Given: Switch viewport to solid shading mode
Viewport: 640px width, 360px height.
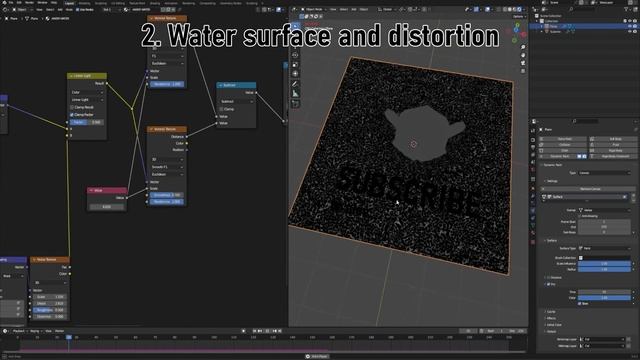Looking at the screenshot, I should click(510, 9).
